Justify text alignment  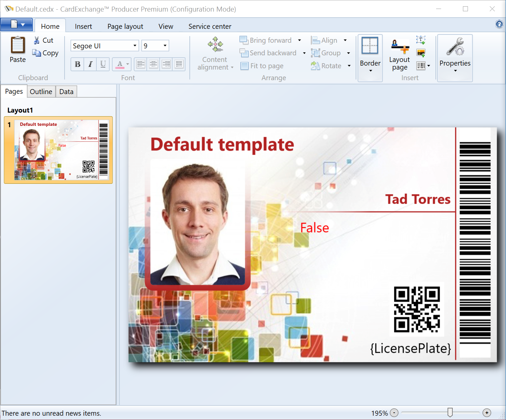coord(179,64)
